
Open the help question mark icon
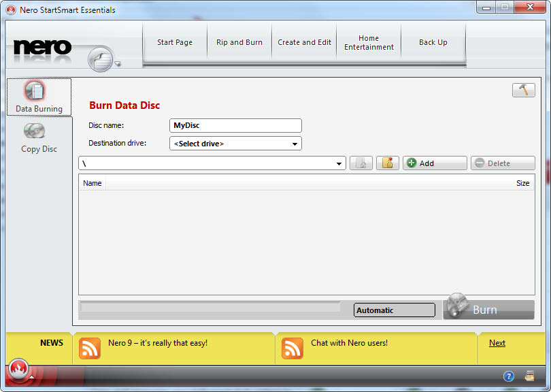508,376
